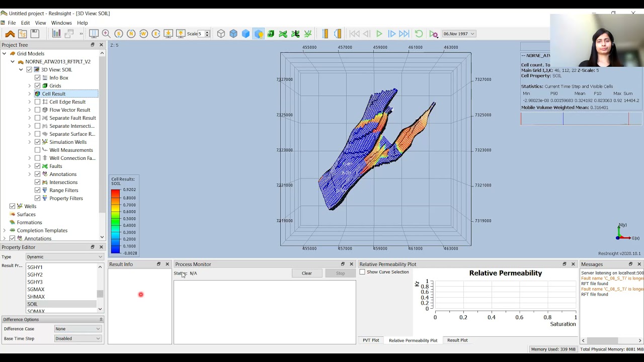Step to the next time step

point(391,34)
